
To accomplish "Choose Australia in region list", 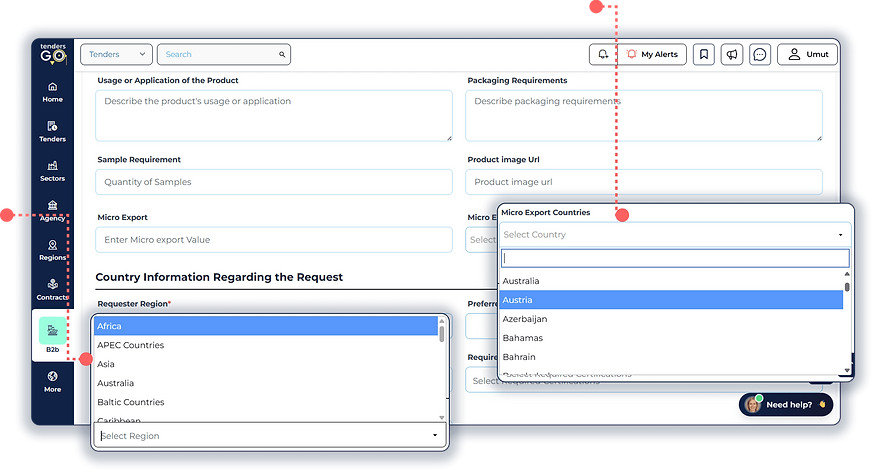I will (x=266, y=383).
